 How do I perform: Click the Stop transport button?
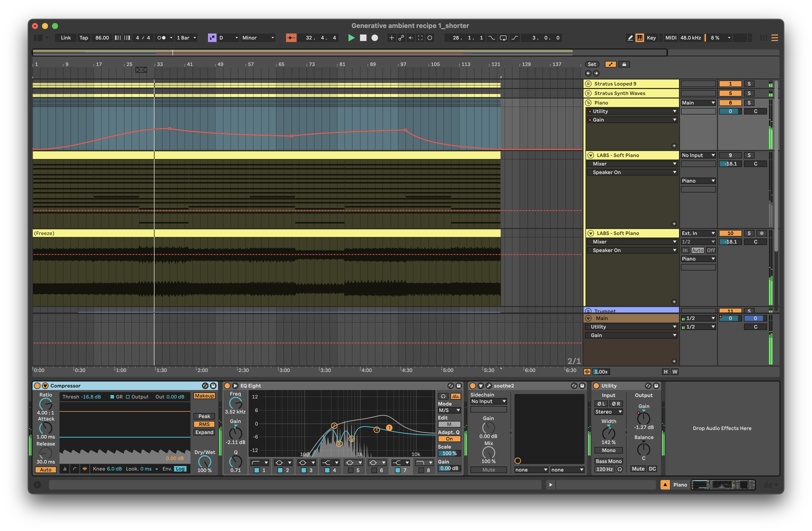[x=363, y=38]
